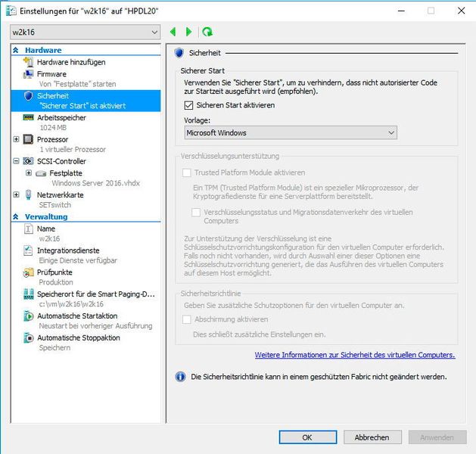476x454 pixels.
Task: Select Speicherort für die Smart Paging entry
Action: tap(96, 294)
